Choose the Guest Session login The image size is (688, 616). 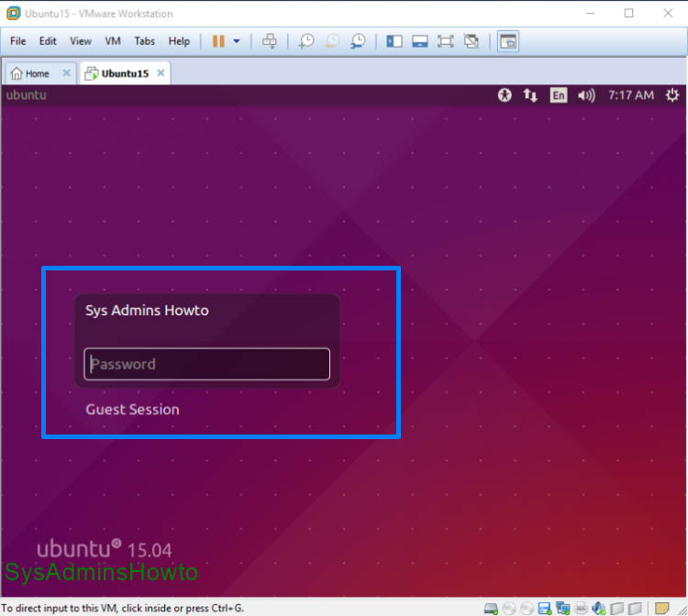point(132,410)
